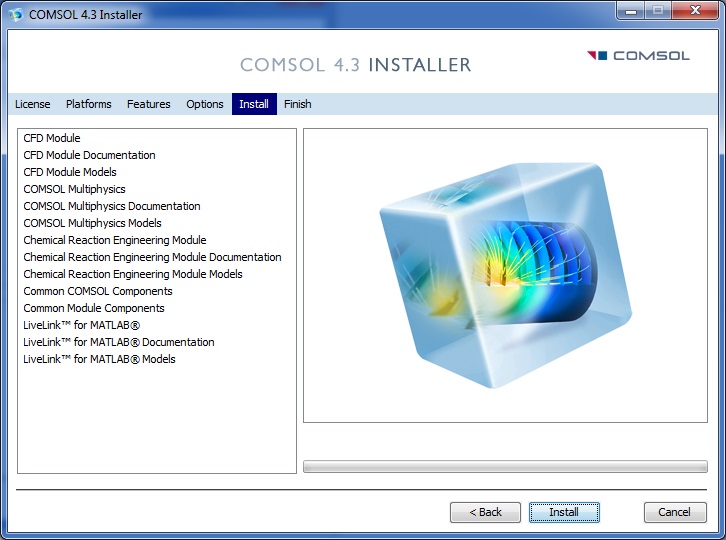This screenshot has width=726, height=540.
Task: Select 'COMSOL Multiphysics Models' entry
Action: [x=93, y=223]
